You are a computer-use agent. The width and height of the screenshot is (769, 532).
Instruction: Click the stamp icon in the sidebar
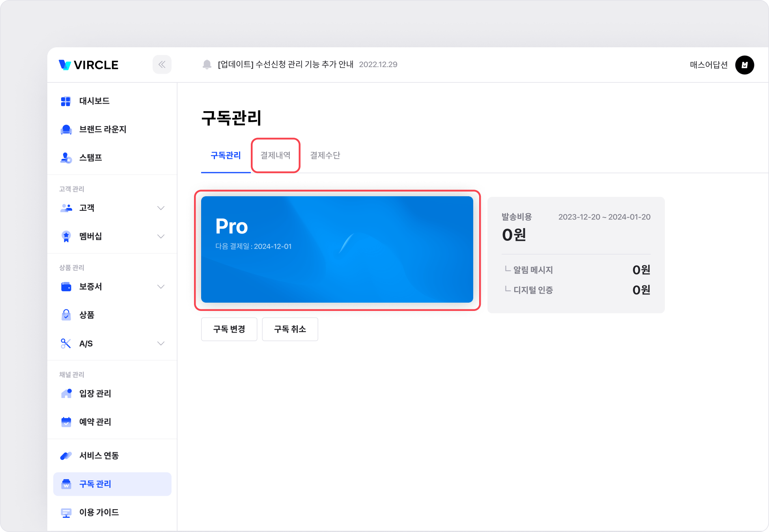[x=66, y=158]
